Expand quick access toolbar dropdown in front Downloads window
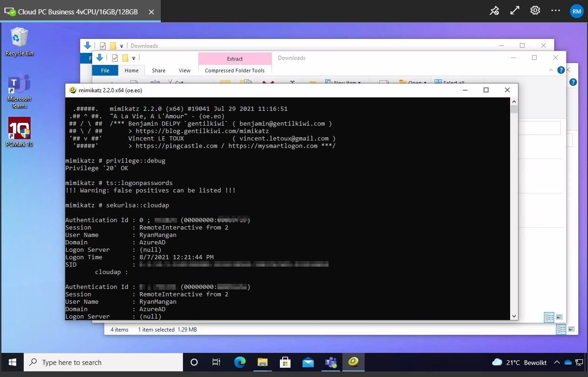The height and width of the screenshot is (377, 588). 133,58
